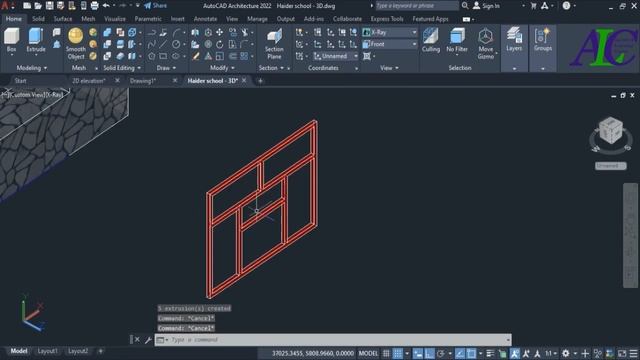Viewport: 640px width, 360px height.
Task: Click the Share button
Action: [155, 6]
